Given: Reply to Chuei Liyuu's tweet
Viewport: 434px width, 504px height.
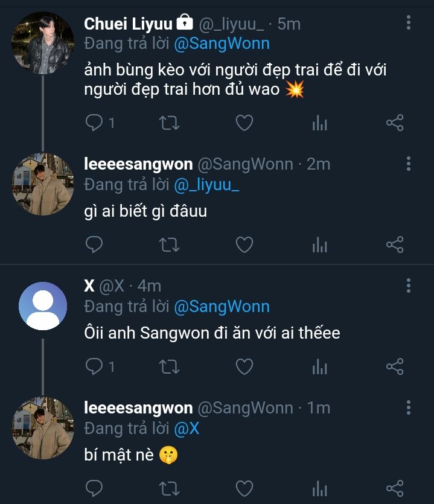Looking at the screenshot, I should (94, 123).
